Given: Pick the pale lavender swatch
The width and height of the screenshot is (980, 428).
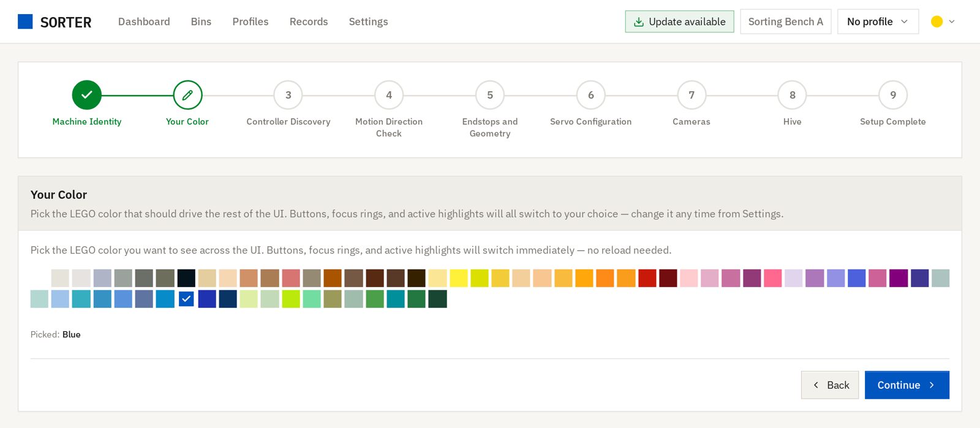Looking at the screenshot, I should coord(794,278).
